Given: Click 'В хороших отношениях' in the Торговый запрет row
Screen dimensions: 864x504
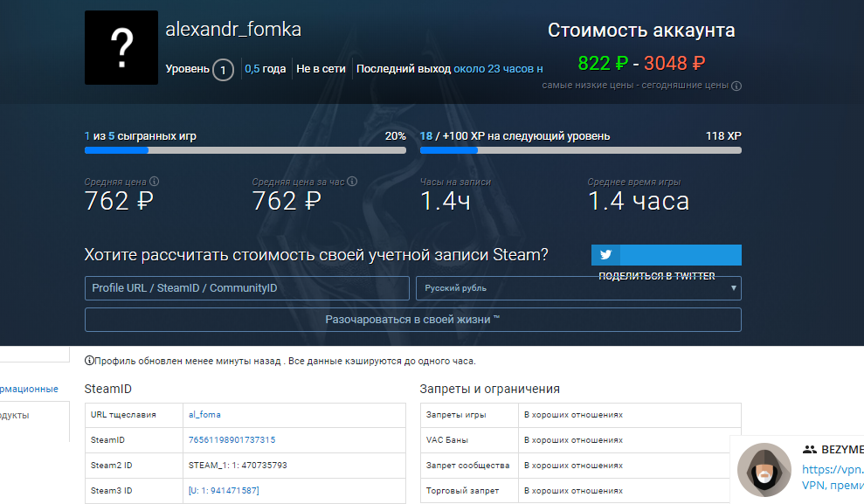Looking at the screenshot, I should click(574, 491).
